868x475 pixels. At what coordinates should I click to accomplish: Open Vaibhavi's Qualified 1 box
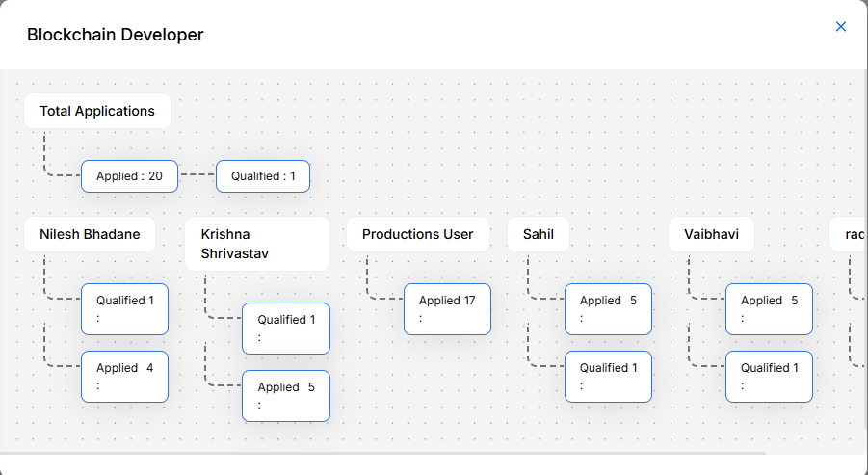click(770, 377)
